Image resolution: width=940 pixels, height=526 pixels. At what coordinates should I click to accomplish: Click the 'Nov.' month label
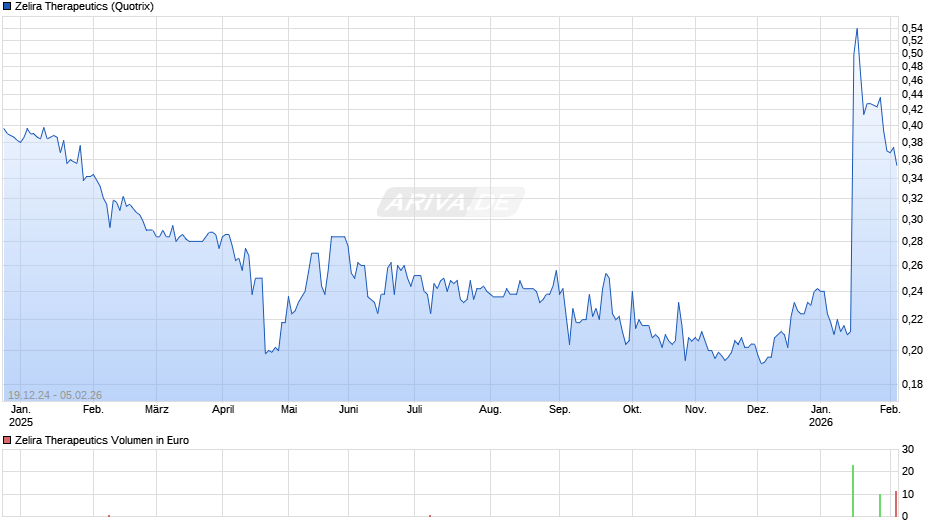pyautogui.click(x=696, y=410)
